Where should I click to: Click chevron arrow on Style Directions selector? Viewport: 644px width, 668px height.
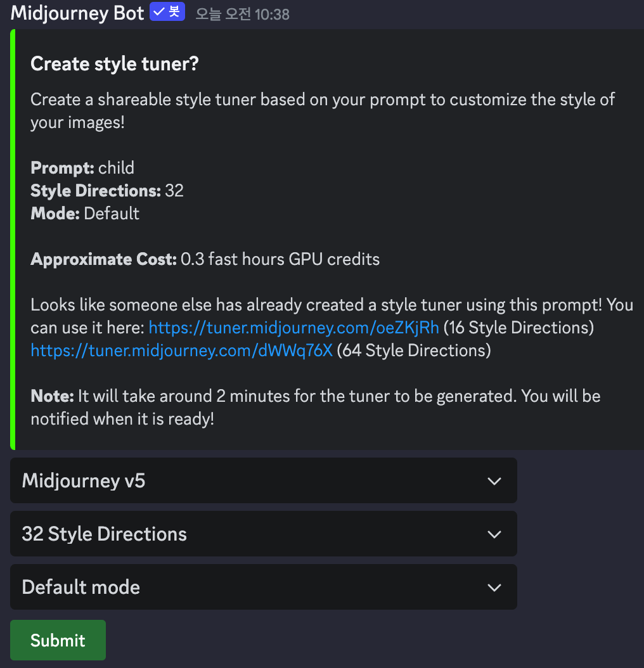click(494, 534)
